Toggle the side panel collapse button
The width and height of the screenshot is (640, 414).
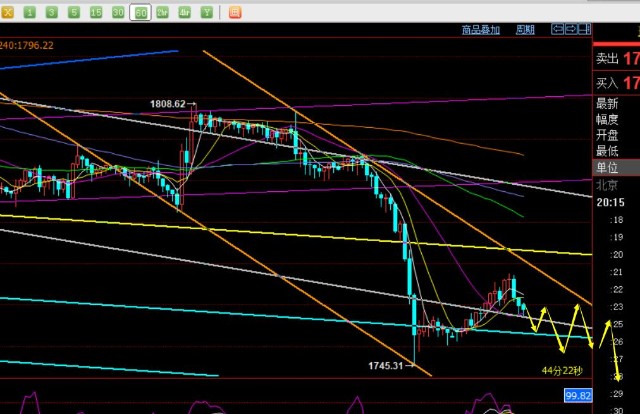pos(583,30)
